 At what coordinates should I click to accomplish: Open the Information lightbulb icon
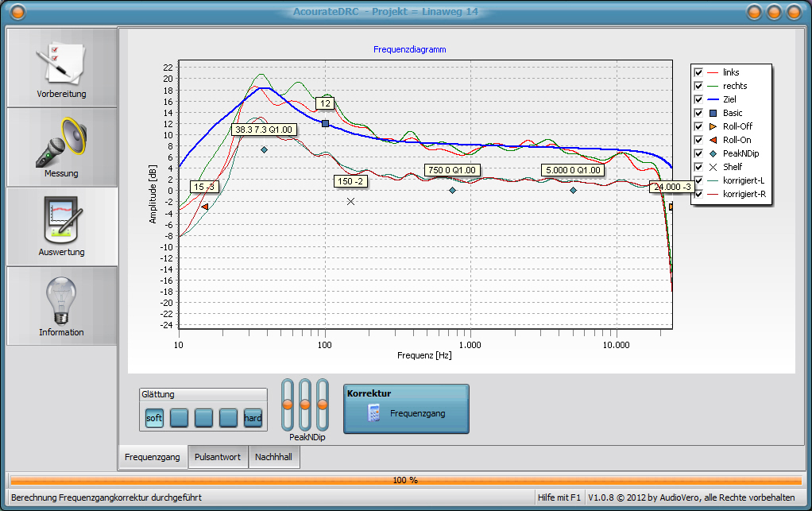click(x=61, y=300)
